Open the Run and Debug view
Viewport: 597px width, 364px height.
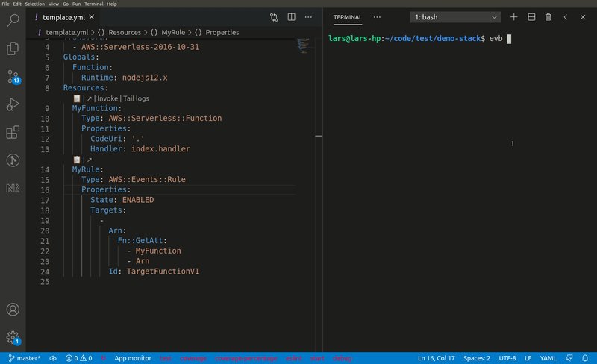[x=13, y=104]
